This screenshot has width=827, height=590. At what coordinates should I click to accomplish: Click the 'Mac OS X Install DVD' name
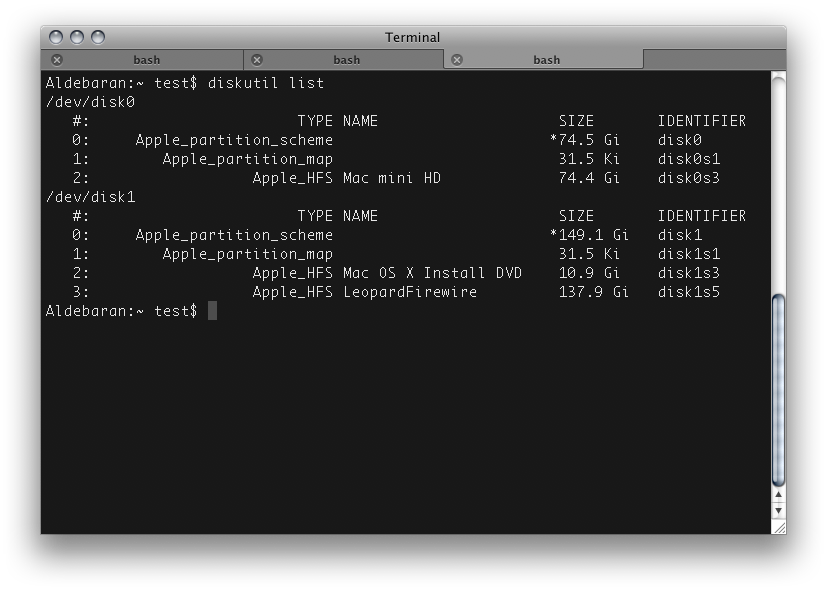[x=432, y=273]
